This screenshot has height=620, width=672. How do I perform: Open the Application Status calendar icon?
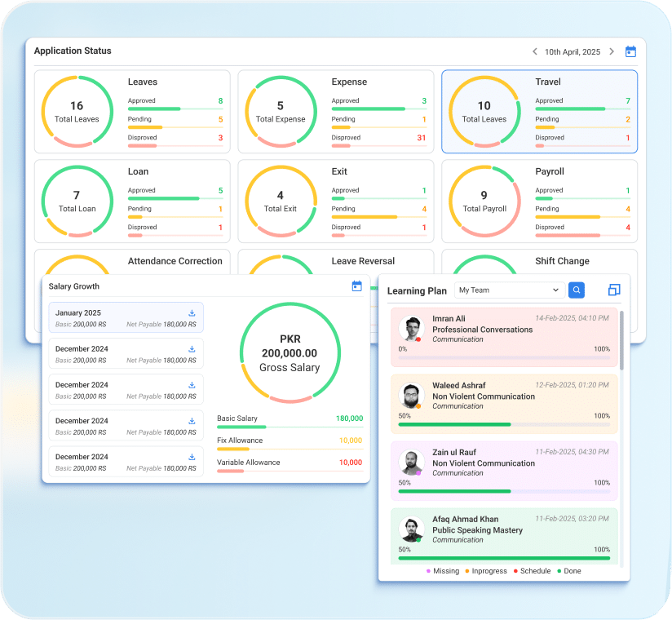[630, 51]
